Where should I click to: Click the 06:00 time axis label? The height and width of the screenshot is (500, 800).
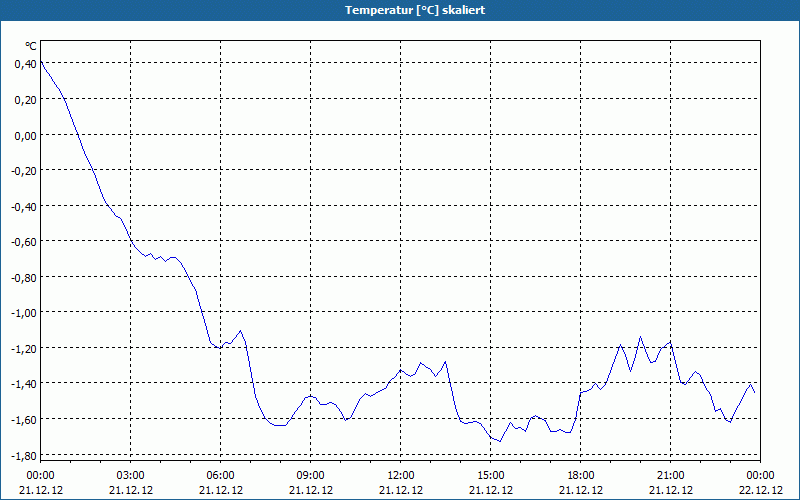point(220,476)
